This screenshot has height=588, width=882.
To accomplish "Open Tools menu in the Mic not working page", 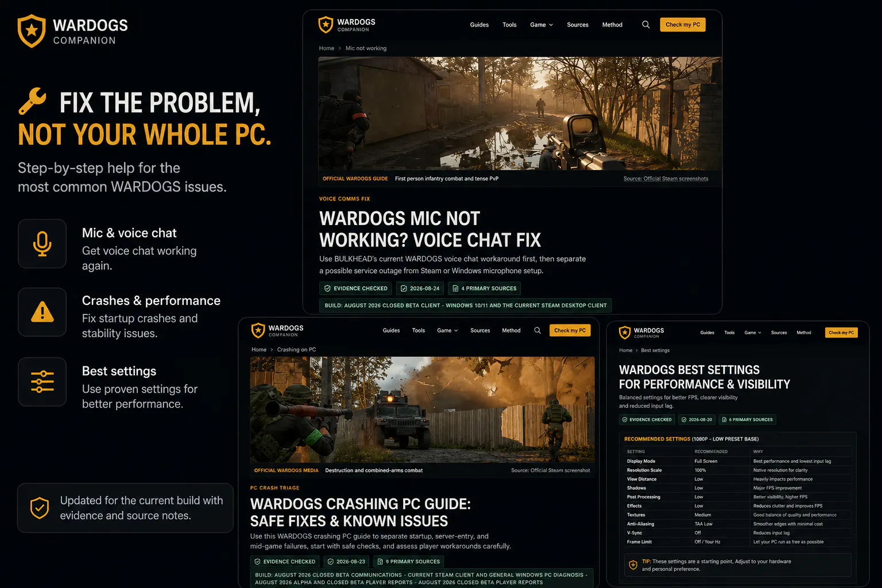I will [509, 25].
